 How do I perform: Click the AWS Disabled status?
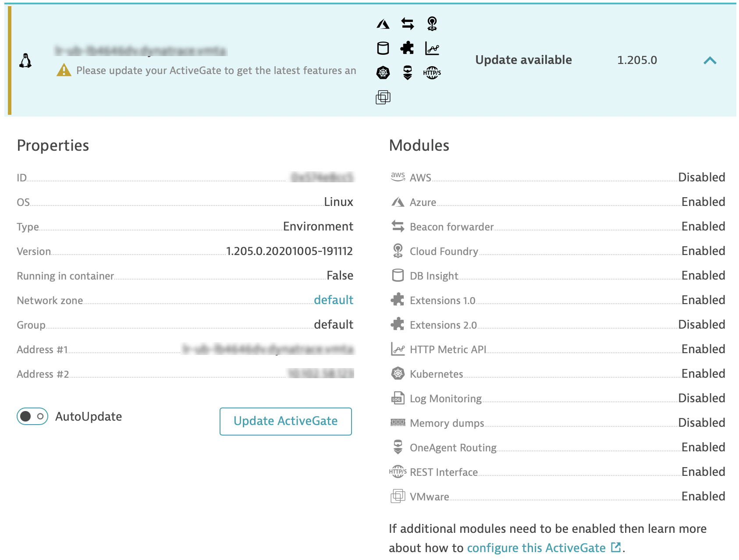point(702,177)
